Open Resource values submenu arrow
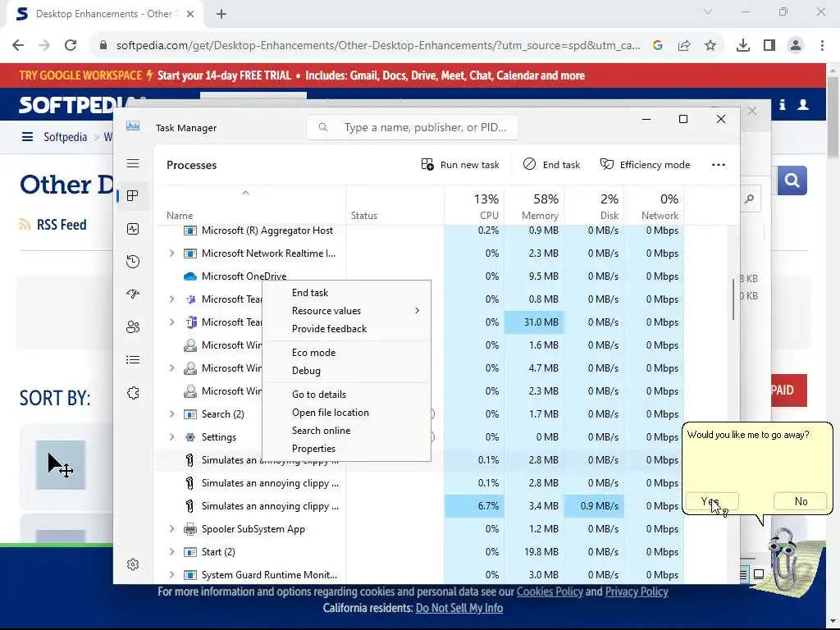This screenshot has width=840, height=630. [x=417, y=311]
